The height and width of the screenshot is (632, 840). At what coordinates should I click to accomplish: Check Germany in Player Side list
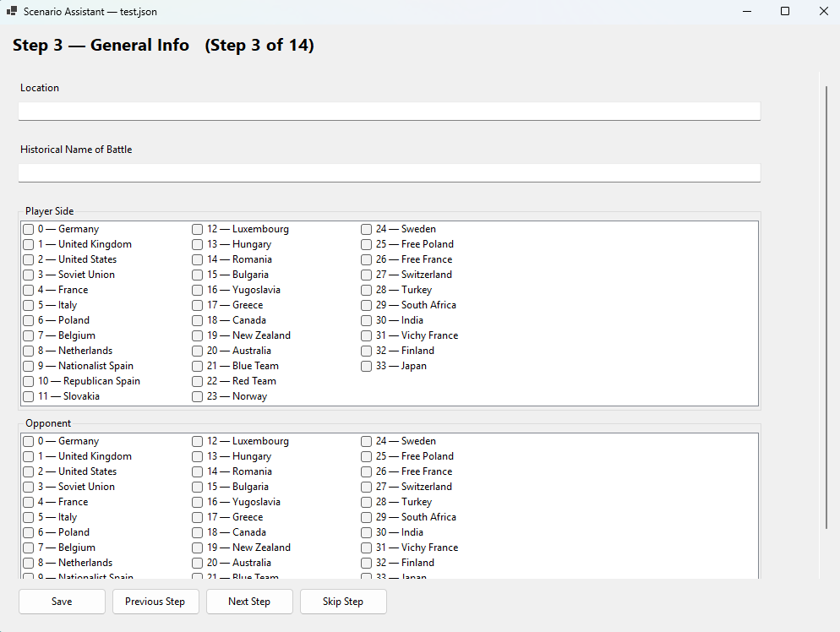click(29, 229)
